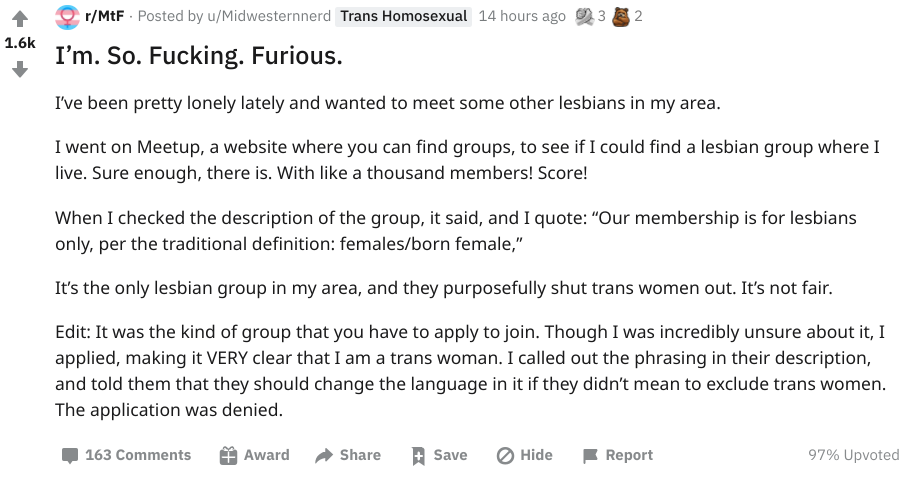The height and width of the screenshot is (480, 915).
Task: Save the post with the bookmark icon
Action: click(x=439, y=455)
